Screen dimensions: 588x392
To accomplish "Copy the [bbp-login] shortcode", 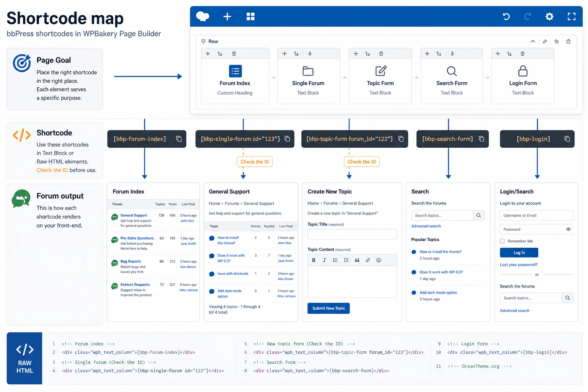I will tap(567, 139).
